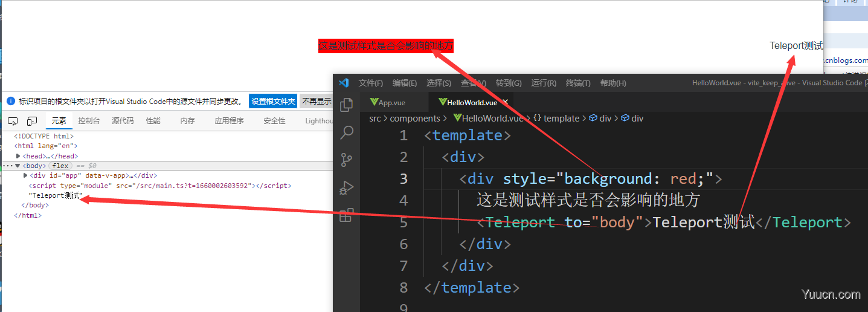The height and width of the screenshot is (312, 868).
Task: Click the opening <template> tag on line 1
Action: coord(468,135)
